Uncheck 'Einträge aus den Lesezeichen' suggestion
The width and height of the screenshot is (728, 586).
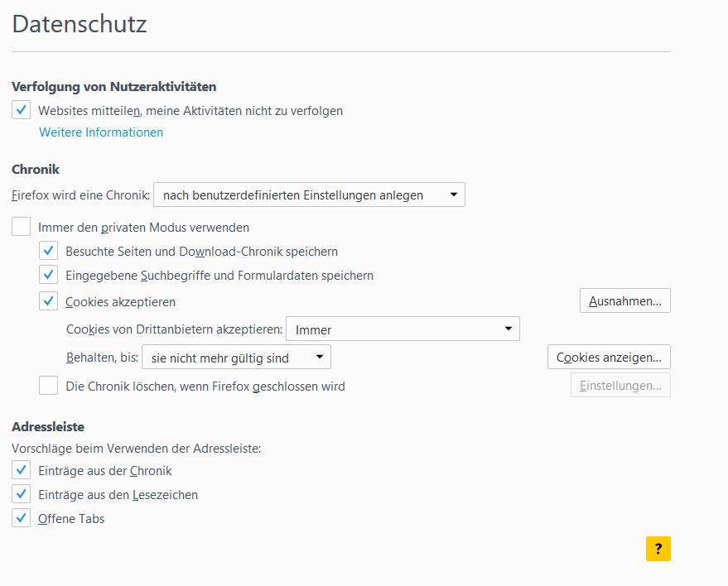[22, 494]
